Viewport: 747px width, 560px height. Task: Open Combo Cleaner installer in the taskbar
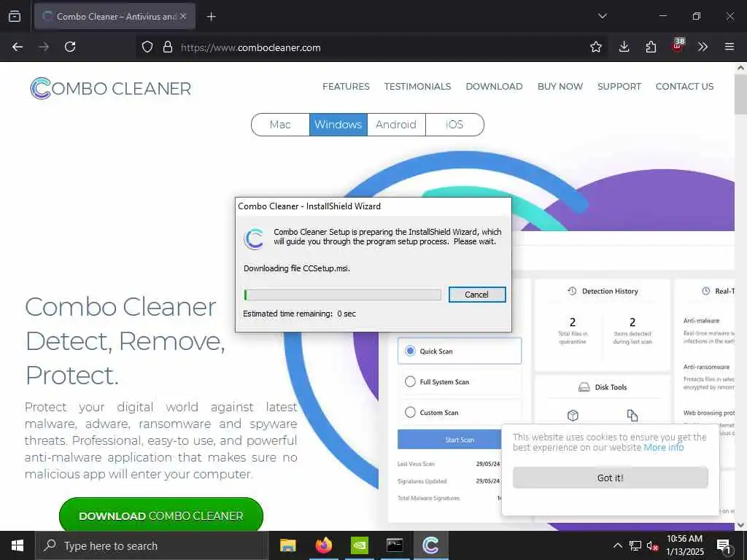pyautogui.click(x=430, y=545)
